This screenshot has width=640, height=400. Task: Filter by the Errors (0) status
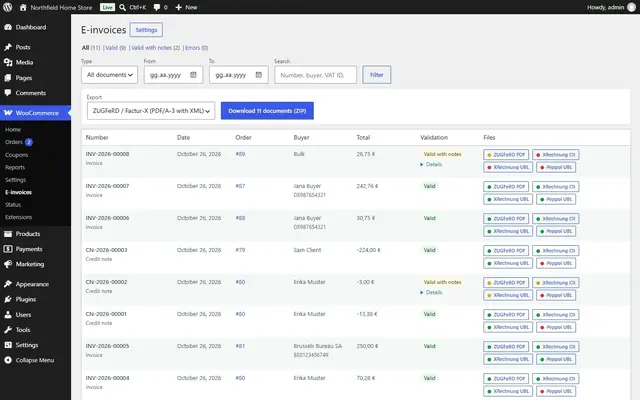(x=196, y=48)
